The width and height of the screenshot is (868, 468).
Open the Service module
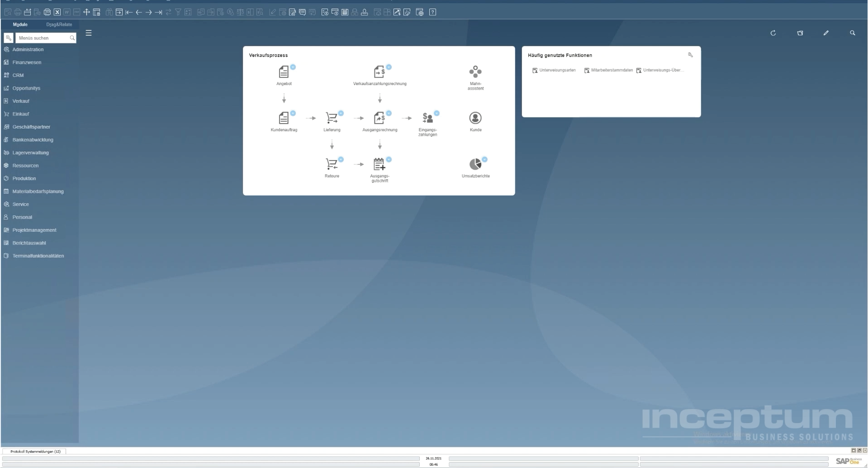pyautogui.click(x=20, y=204)
